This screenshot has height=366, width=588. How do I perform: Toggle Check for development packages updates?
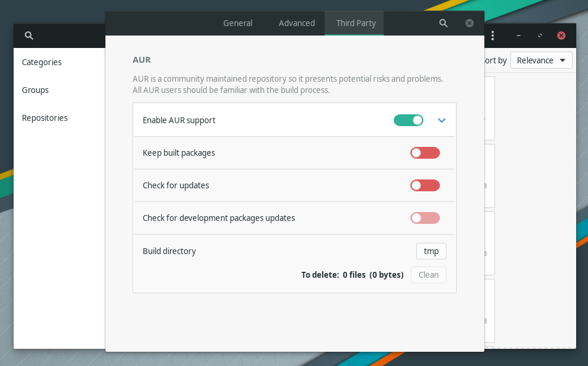point(425,218)
